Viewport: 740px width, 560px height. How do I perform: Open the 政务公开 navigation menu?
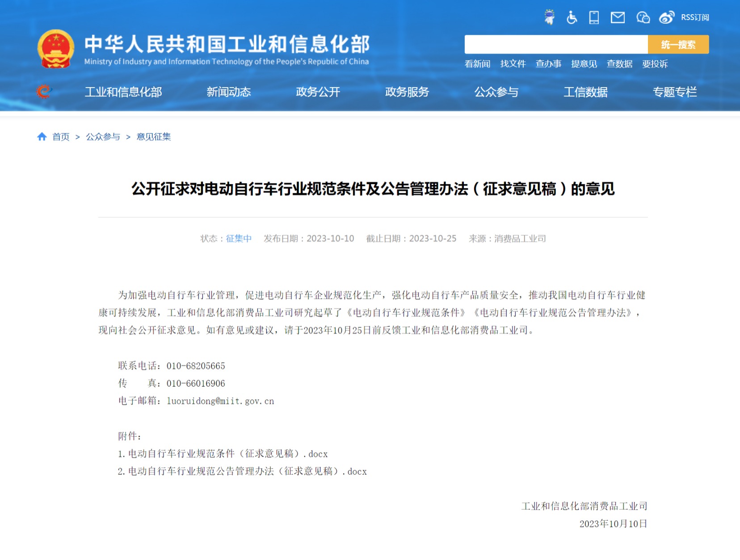[318, 92]
